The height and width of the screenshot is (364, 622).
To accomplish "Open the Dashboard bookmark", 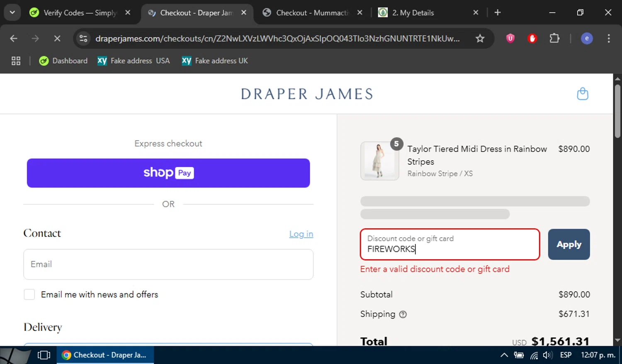I will pos(63,61).
